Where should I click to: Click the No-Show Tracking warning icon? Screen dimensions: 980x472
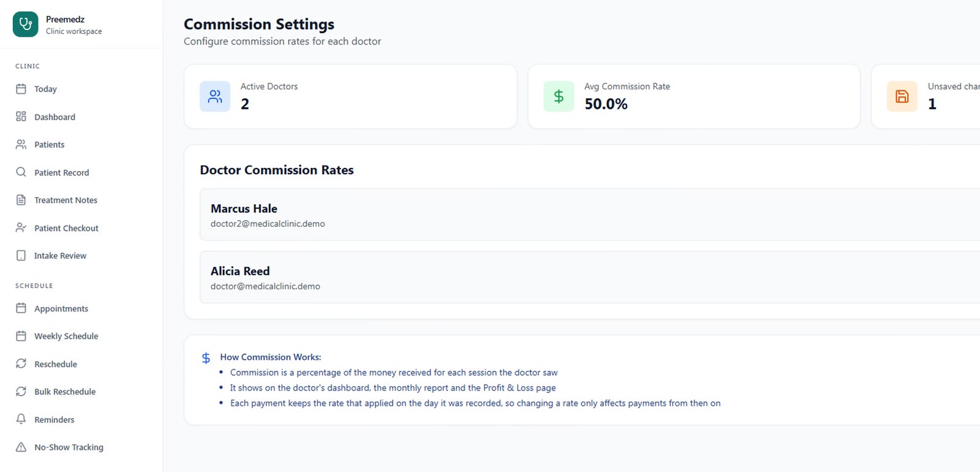point(21,447)
